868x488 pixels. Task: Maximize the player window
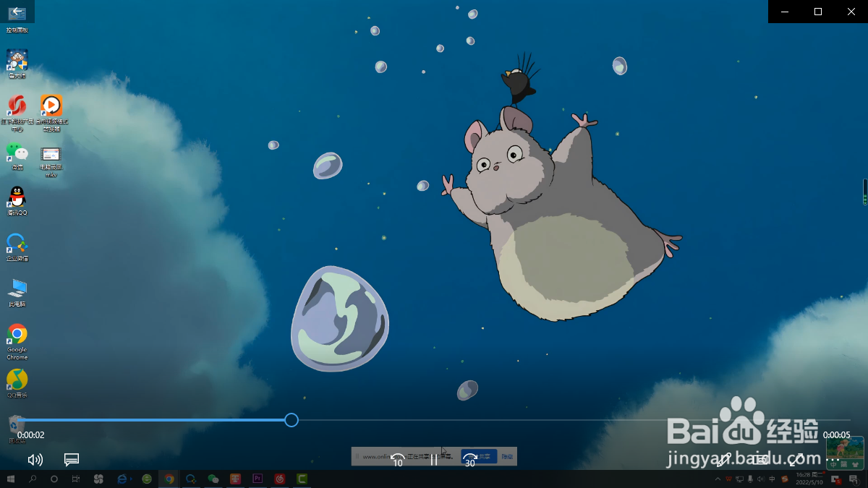click(818, 12)
